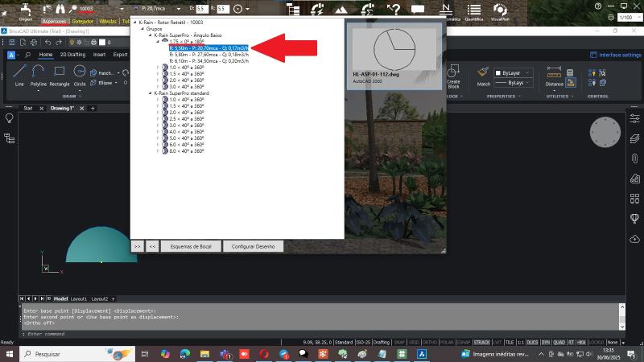The image size is (644, 362).
Task: Select the Polyline tool
Action: point(39,74)
